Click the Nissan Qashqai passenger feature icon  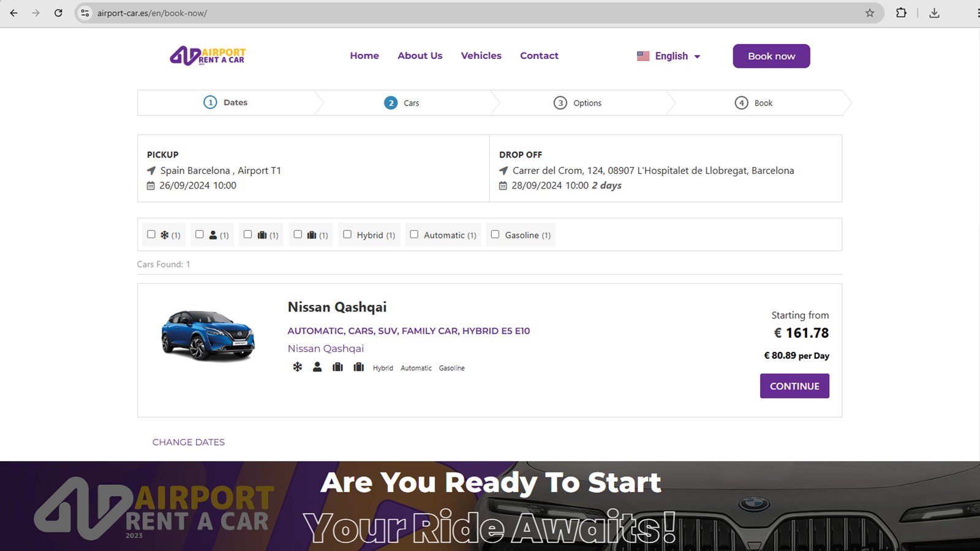(x=317, y=367)
